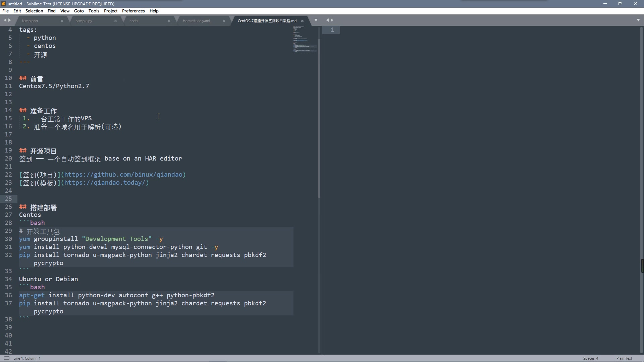Click the Ubuntu or Debian line

pos(48,279)
